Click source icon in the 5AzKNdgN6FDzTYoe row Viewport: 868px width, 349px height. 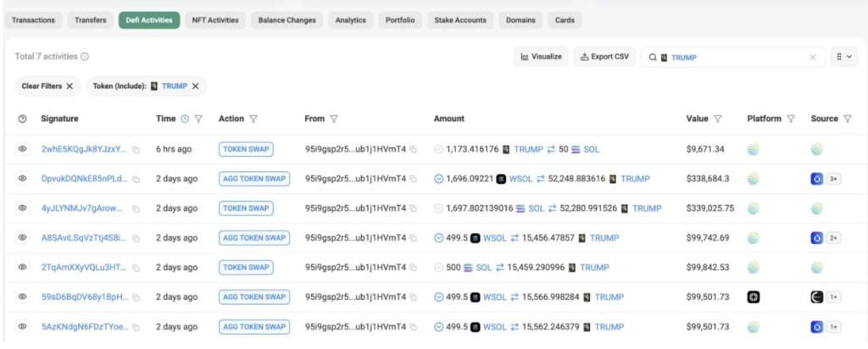click(817, 327)
